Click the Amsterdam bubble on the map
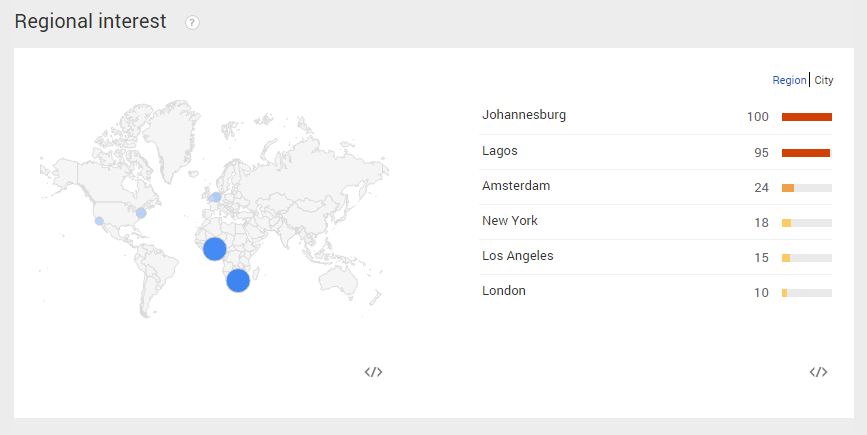 [x=217, y=197]
